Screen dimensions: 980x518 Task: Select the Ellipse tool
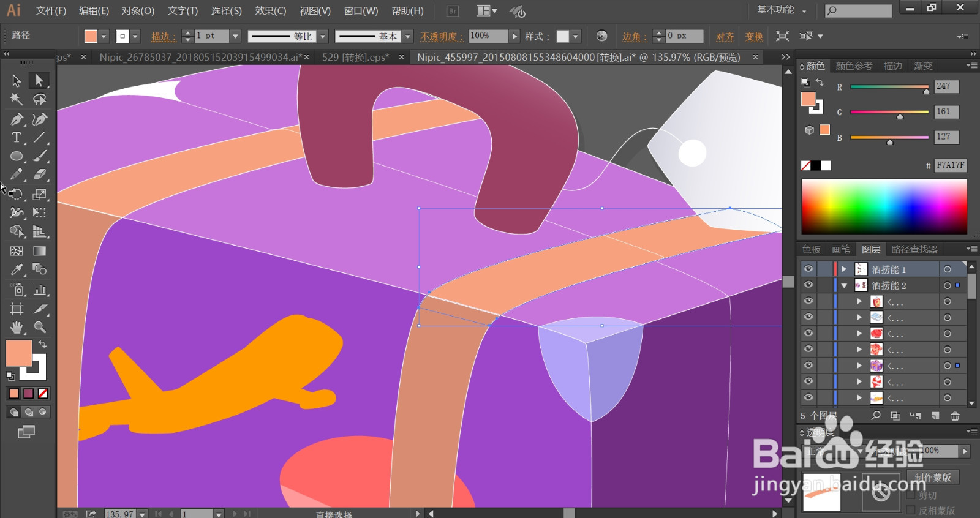(17, 156)
